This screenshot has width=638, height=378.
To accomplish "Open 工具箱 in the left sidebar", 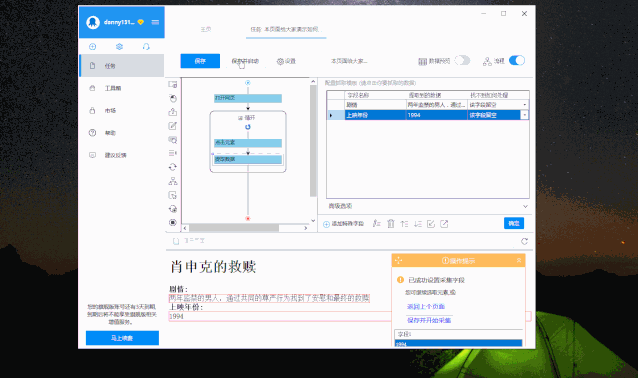I will click(122, 88).
